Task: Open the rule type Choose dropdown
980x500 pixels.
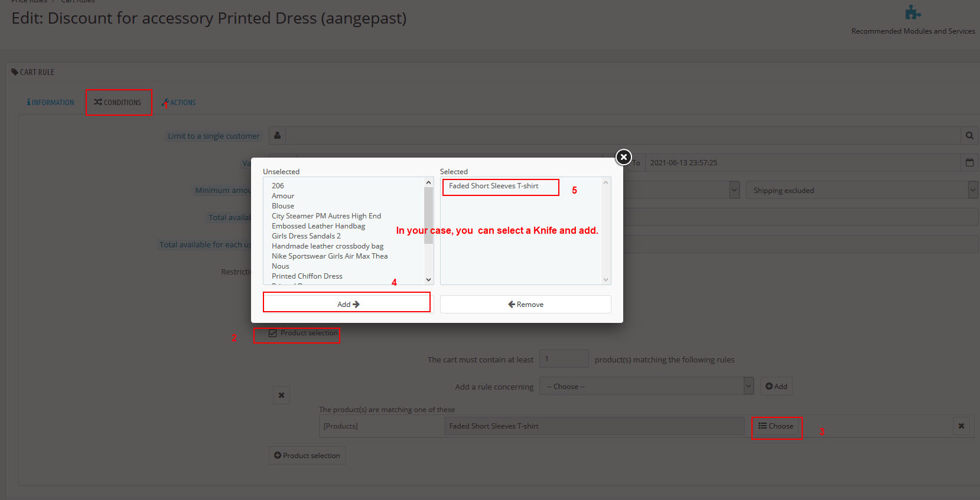Action: [646, 387]
